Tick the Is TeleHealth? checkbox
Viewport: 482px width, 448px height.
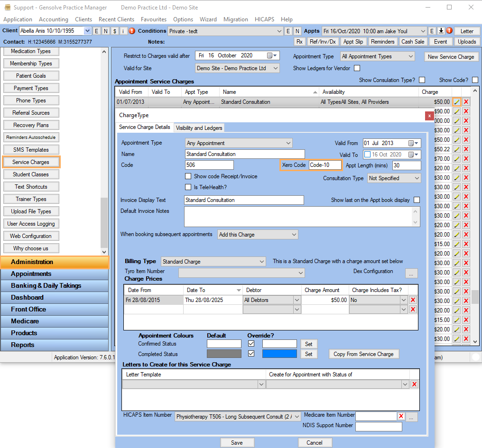pos(188,187)
